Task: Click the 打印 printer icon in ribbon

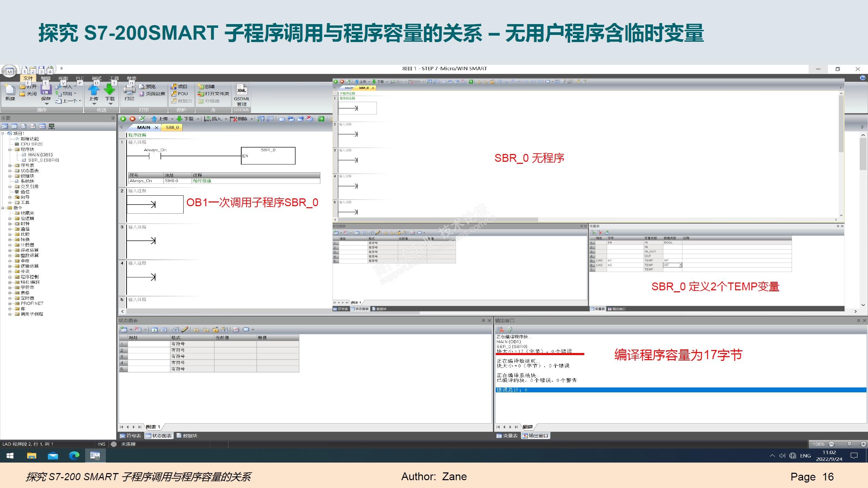Action: click(x=129, y=91)
